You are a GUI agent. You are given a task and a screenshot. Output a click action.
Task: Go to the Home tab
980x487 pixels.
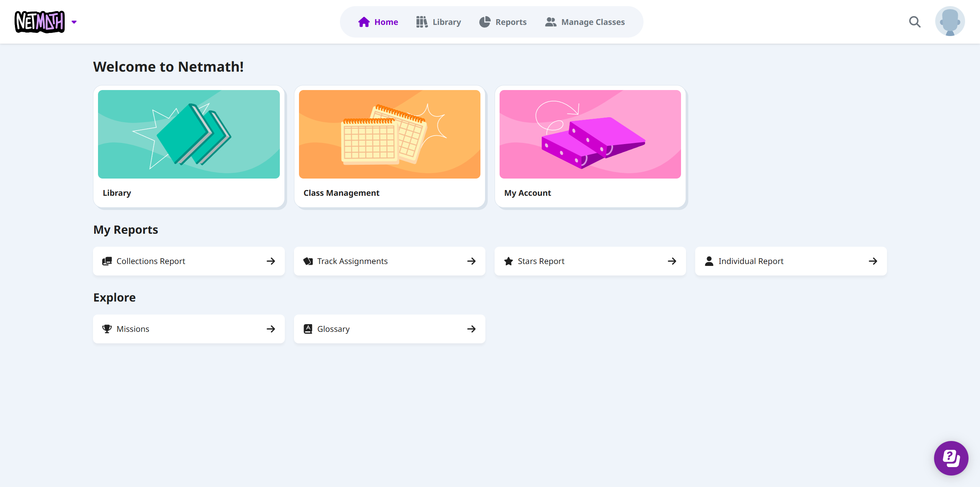[x=378, y=22]
